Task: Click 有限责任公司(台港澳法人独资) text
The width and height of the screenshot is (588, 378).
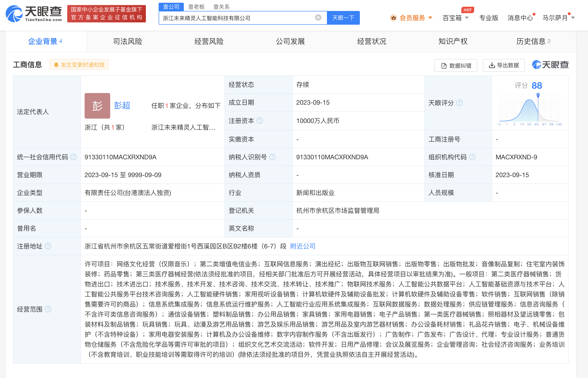Action: tap(128, 192)
